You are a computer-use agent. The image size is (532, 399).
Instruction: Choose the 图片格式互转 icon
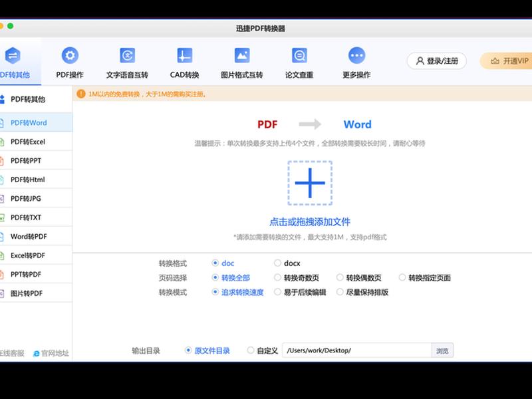point(242,55)
